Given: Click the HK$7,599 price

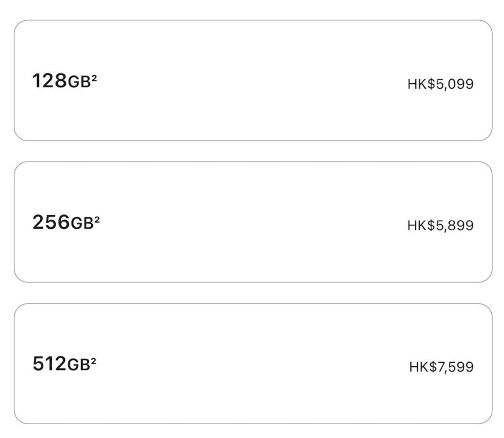Looking at the screenshot, I should pyautogui.click(x=441, y=367).
